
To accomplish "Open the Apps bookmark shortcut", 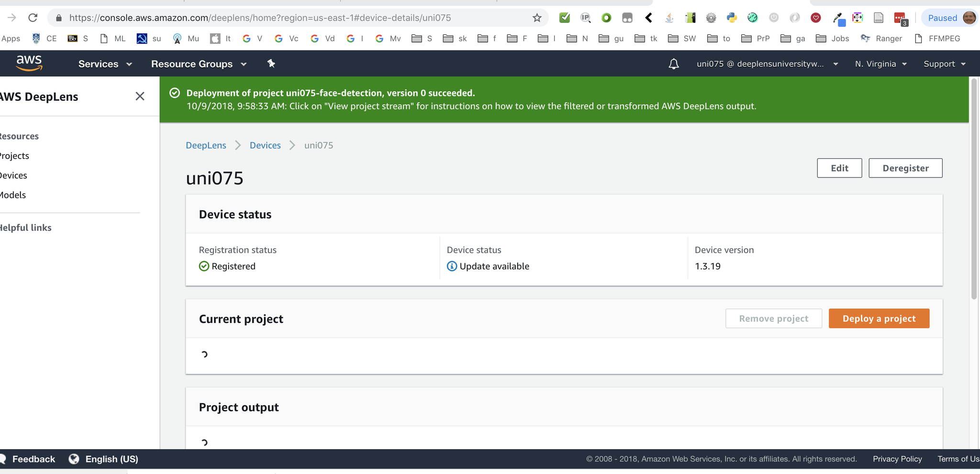I will (11, 38).
